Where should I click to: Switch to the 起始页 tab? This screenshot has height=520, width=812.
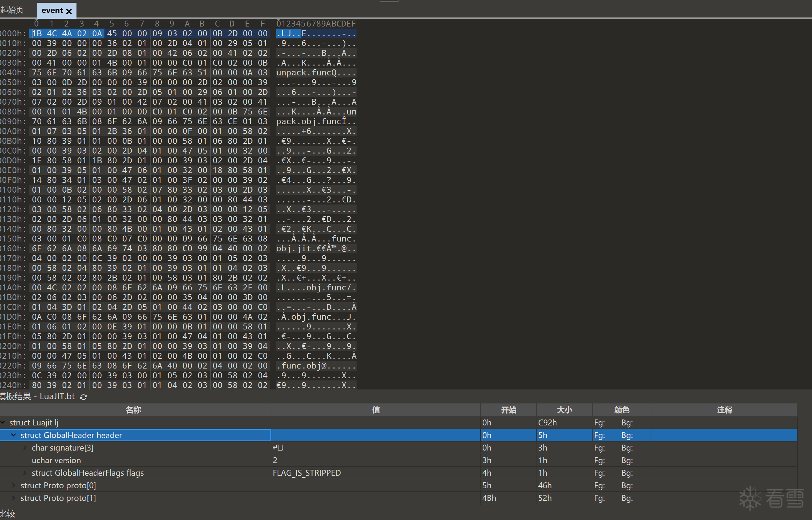coord(12,10)
